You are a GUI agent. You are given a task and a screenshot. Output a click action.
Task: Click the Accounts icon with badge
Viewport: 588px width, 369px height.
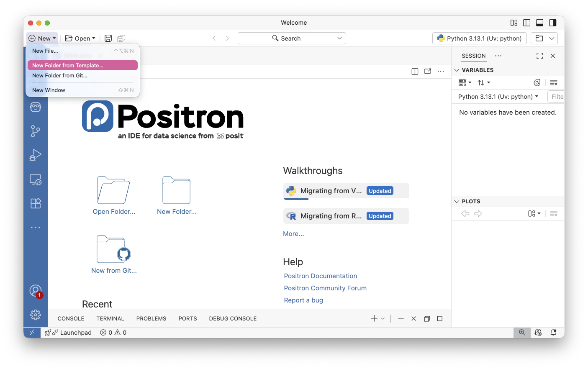[x=36, y=291]
